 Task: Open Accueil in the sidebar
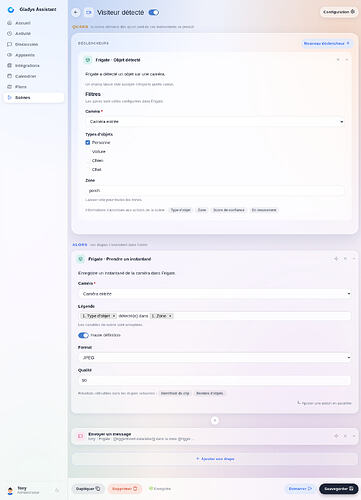tap(33, 23)
